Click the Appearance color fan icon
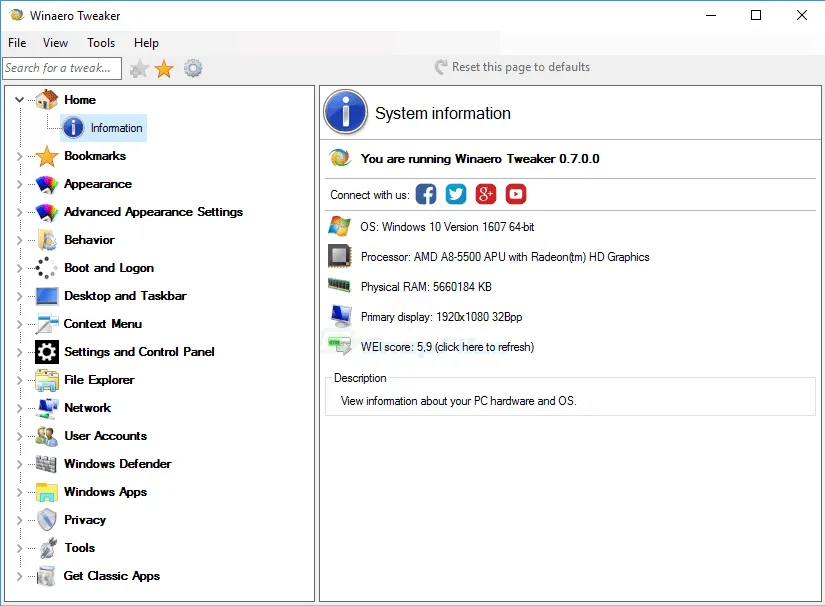 47,184
